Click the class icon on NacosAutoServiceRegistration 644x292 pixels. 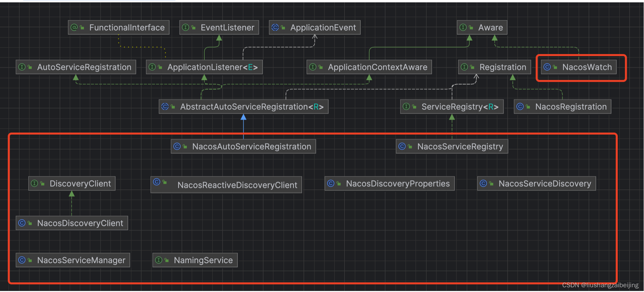(177, 146)
